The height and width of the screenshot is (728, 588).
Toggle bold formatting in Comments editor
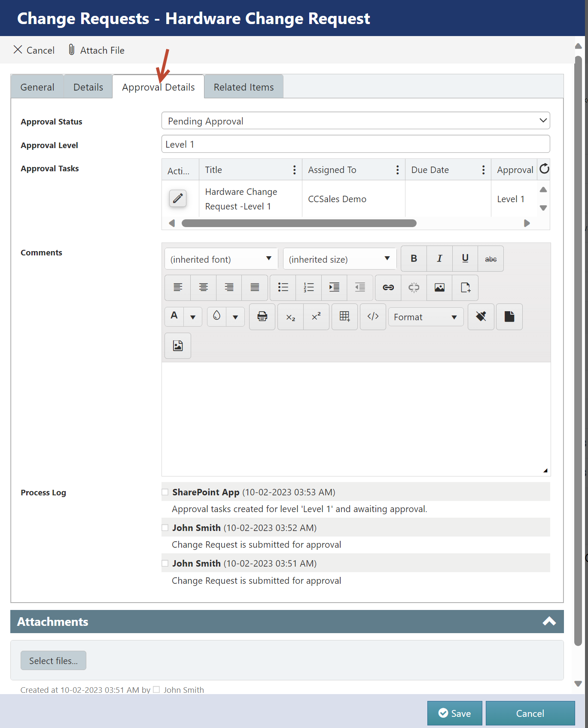pos(414,258)
